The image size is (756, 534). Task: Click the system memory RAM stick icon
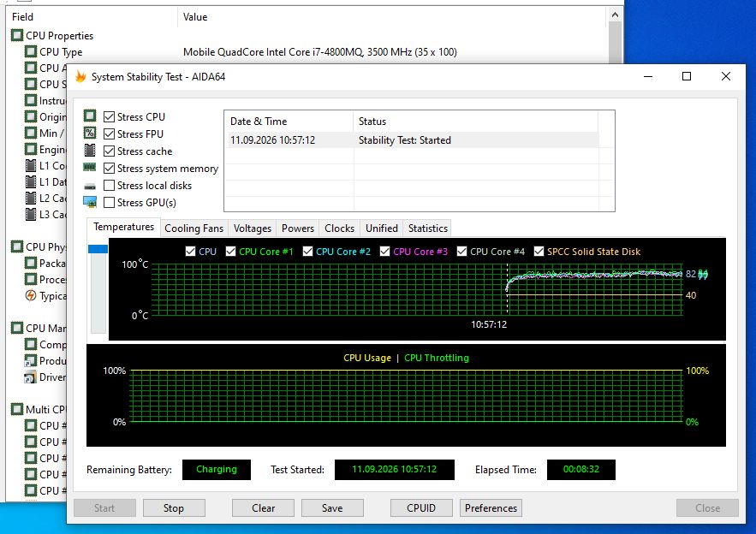pyautogui.click(x=90, y=167)
